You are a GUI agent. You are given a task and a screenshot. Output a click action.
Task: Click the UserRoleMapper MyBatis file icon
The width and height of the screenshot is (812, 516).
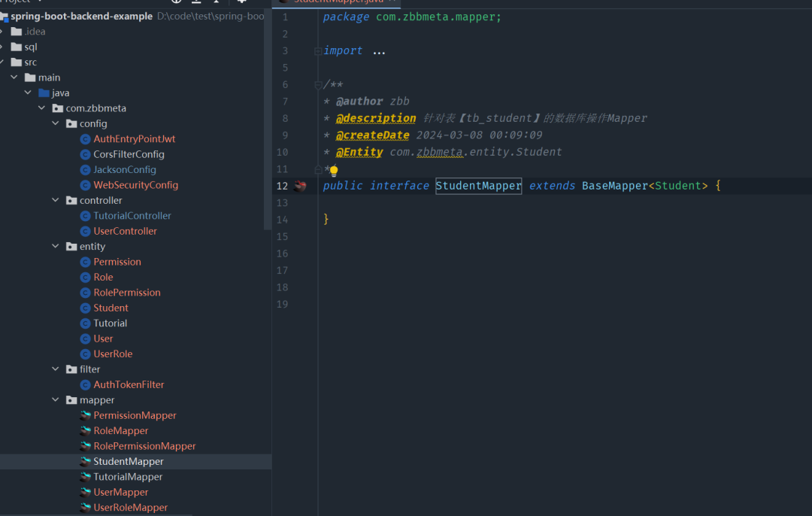pos(86,508)
